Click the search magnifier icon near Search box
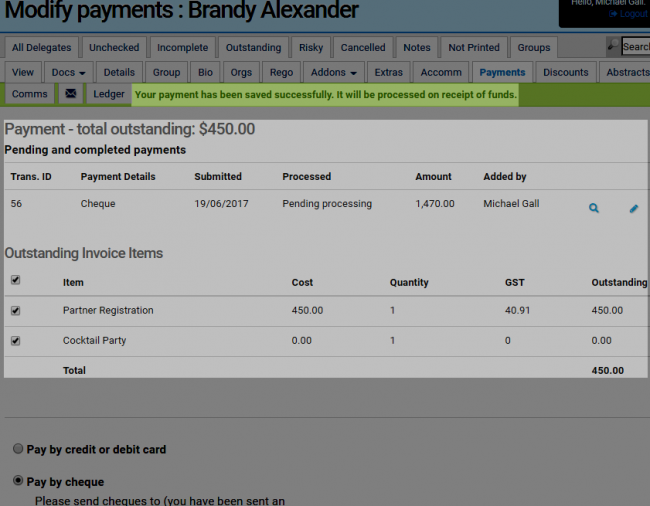Screen dimensions: 650x506 (613, 45)
